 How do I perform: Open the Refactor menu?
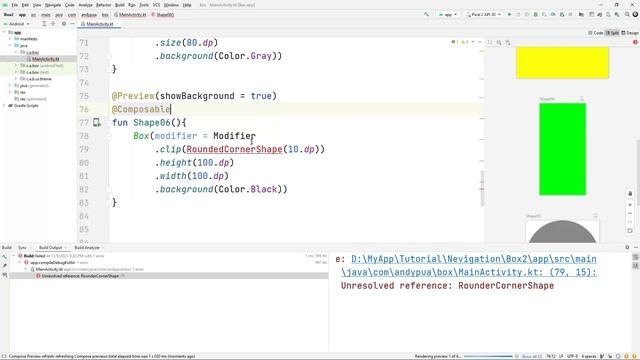click(103, 5)
